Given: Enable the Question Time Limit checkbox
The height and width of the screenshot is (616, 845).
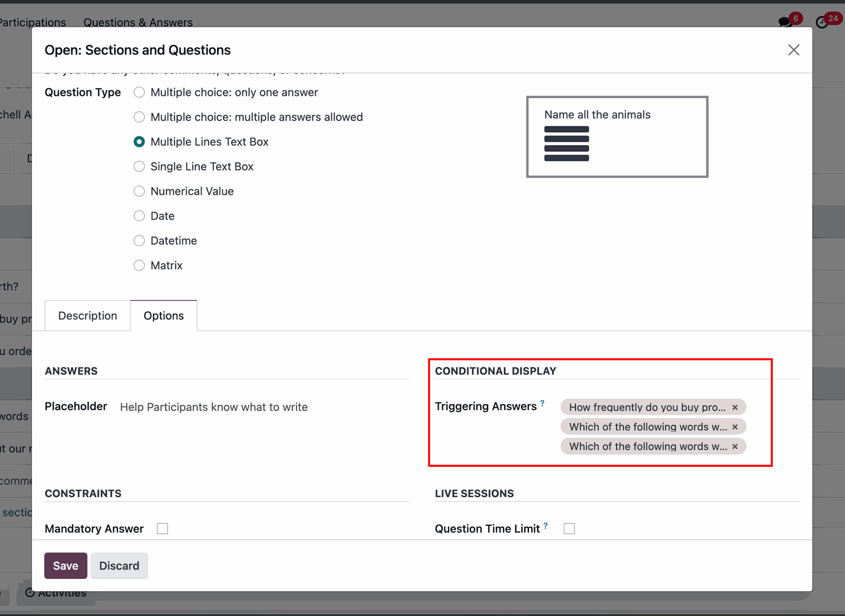Looking at the screenshot, I should click(x=569, y=528).
